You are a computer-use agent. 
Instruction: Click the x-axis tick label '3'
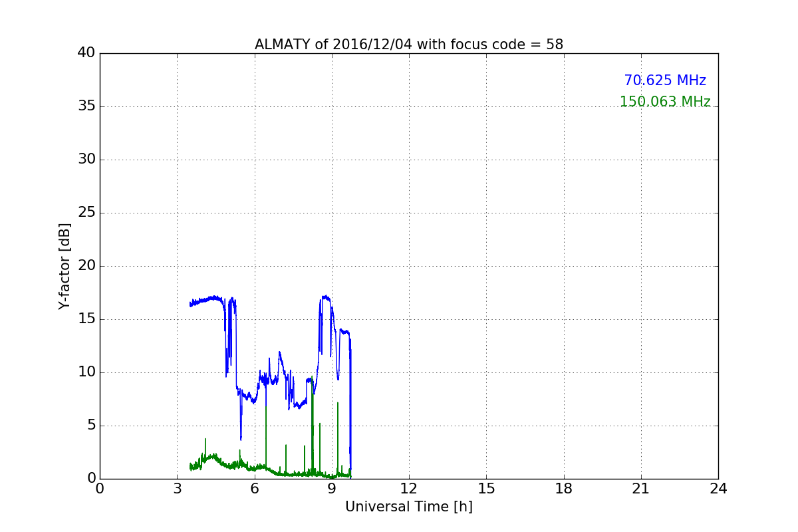click(x=177, y=488)
